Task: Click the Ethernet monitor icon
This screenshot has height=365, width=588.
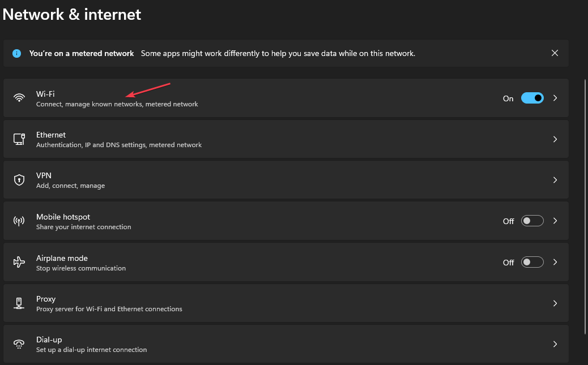Action: (x=19, y=139)
